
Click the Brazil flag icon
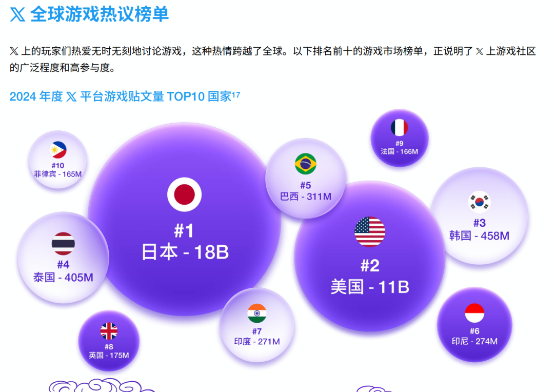[306, 164]
